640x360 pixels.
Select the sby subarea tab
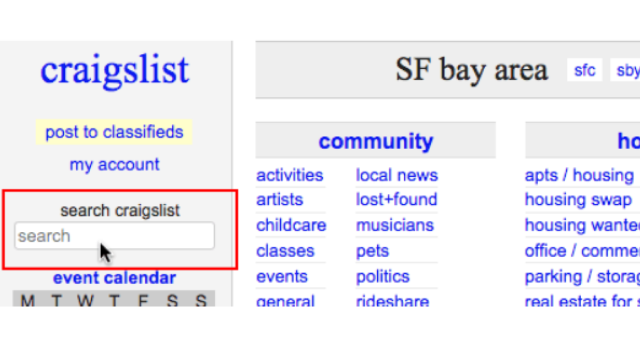pyautogui.click(x=626, y=70)
